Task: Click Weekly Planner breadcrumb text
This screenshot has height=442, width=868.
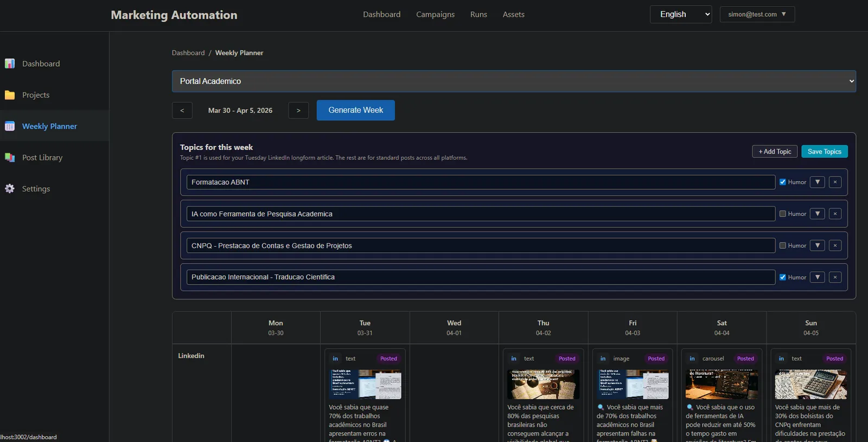Action: 239,53
